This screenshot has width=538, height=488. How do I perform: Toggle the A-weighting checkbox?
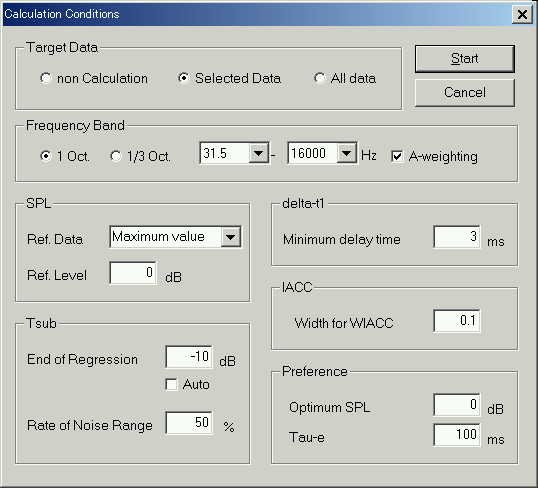point(397,156)
